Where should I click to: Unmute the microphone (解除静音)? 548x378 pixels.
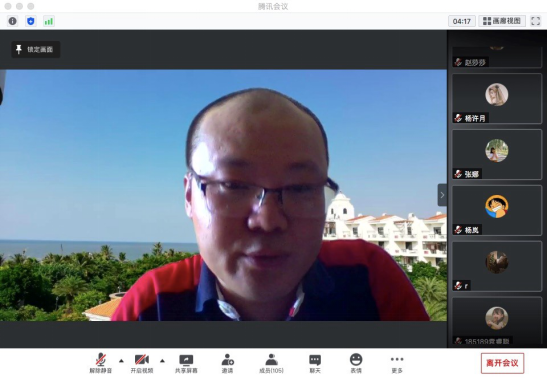101,364
